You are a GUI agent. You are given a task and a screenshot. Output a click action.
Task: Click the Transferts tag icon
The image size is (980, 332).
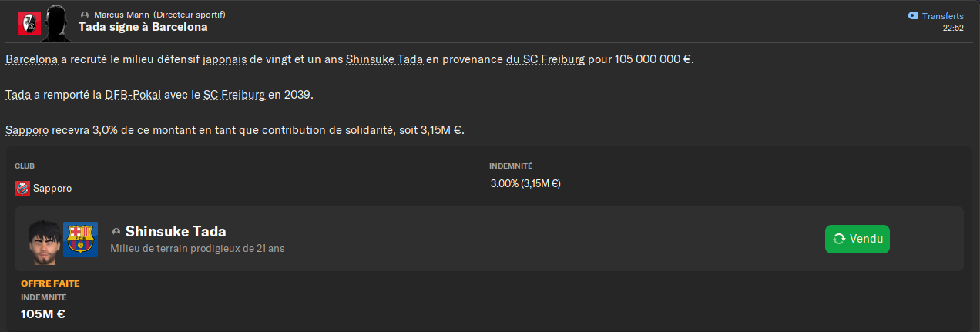[912, 16]
